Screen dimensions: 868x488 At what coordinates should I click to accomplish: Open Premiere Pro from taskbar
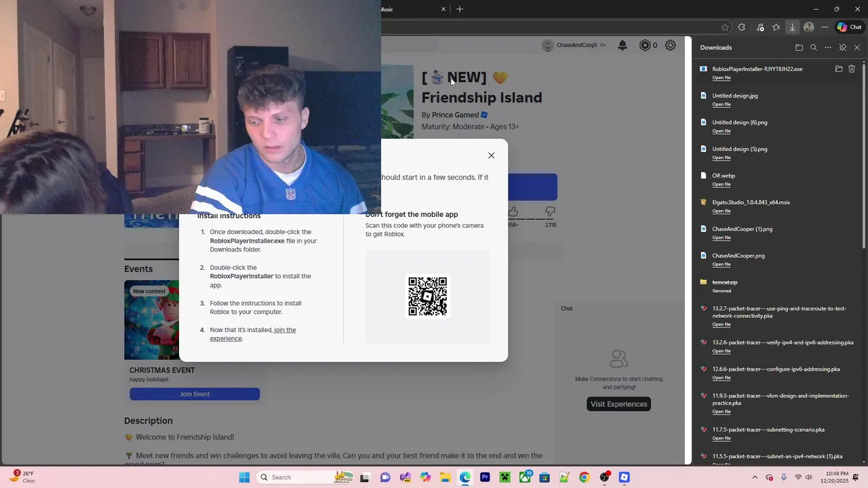[x=485, y=477]
